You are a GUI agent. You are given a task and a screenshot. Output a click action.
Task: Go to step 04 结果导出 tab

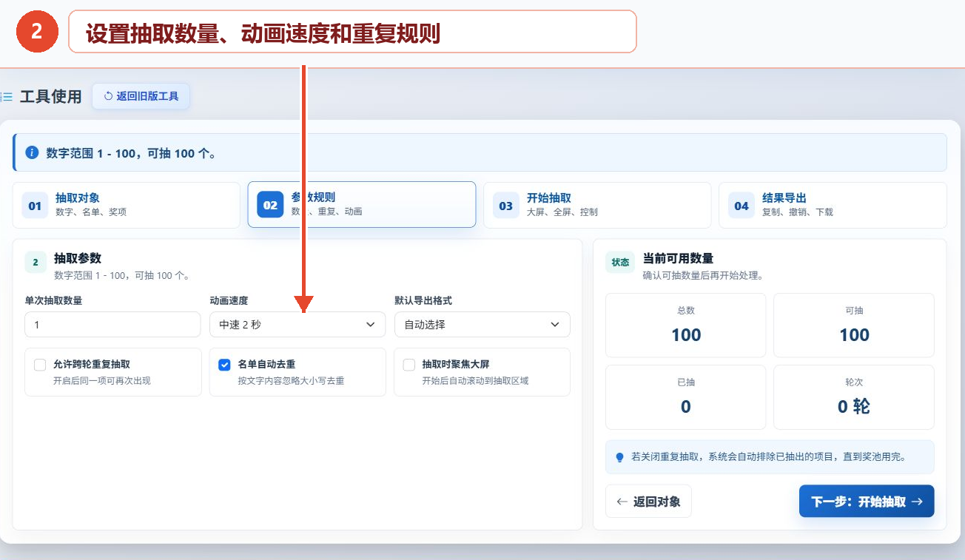(x=833, y=205)
